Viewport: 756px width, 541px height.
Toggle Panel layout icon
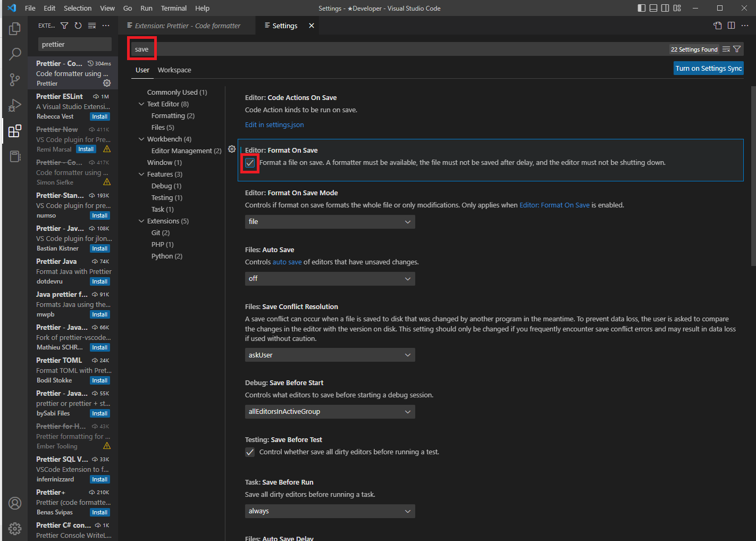653,8
